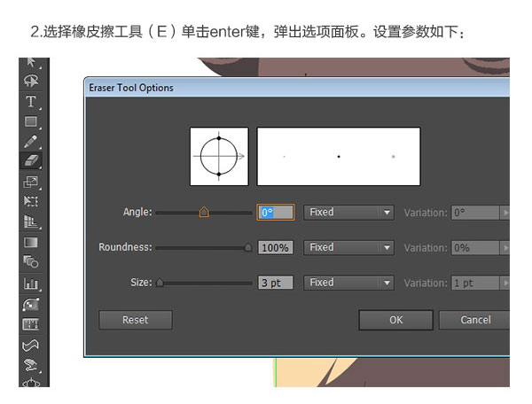Click the hand-with-path tool icon
Screen dimensions: 532x404
[x=31, y=365]
